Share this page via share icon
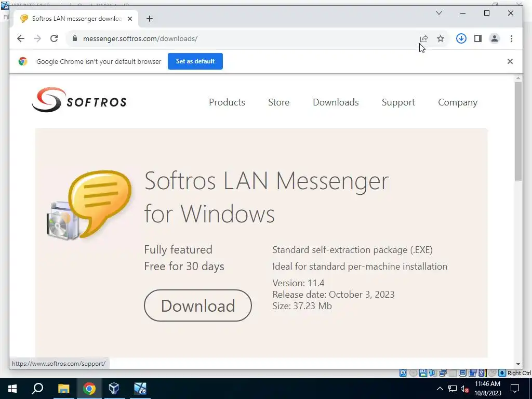The height and width of the screenshot is (399, 532). point(424,38)
